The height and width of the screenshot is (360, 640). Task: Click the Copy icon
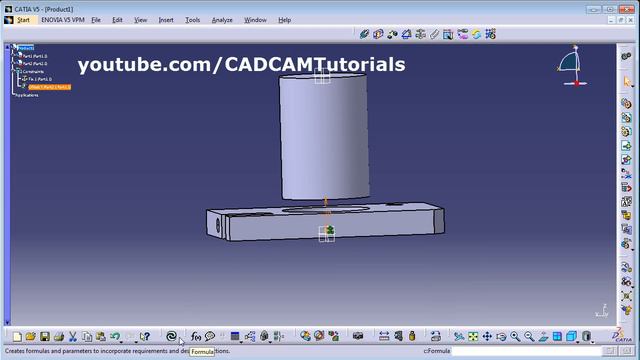tap(87, 336)
